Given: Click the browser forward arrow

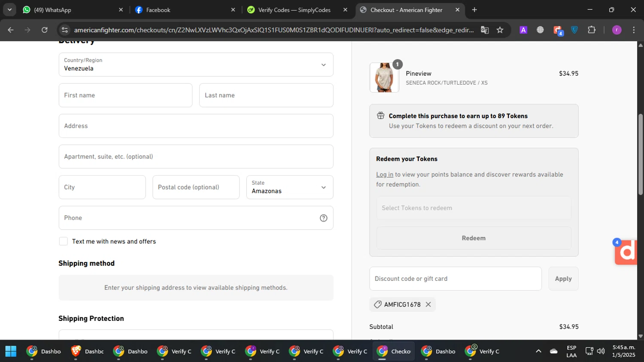Looking at the screenshot, I should tap(27, 30).
